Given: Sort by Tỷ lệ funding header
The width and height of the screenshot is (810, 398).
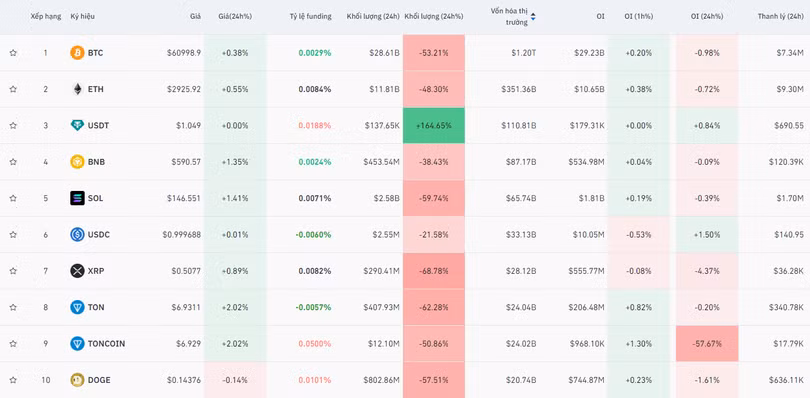Looking at the screenshot, I should pyautogui.click(x=310, y=17).
